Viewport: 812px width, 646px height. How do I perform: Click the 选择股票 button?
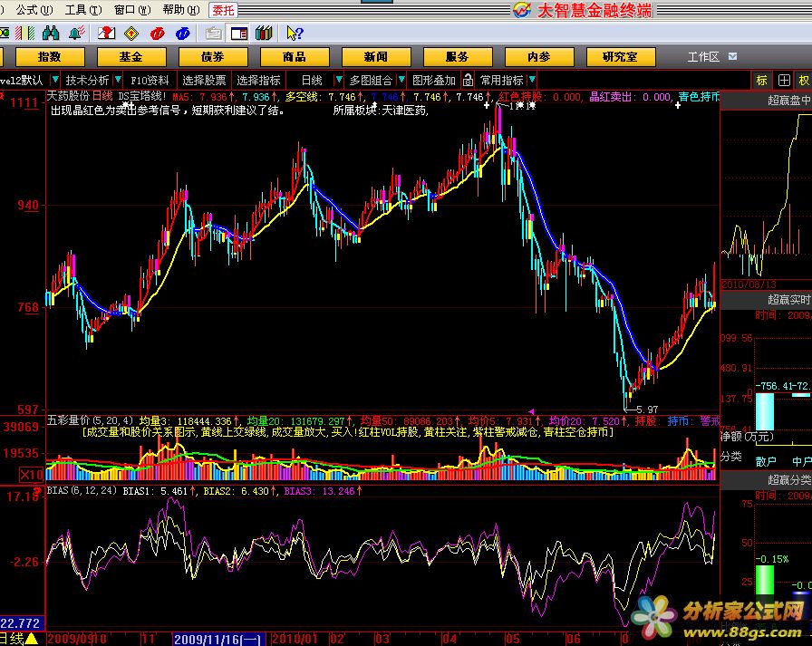click(x=204, y=81)
